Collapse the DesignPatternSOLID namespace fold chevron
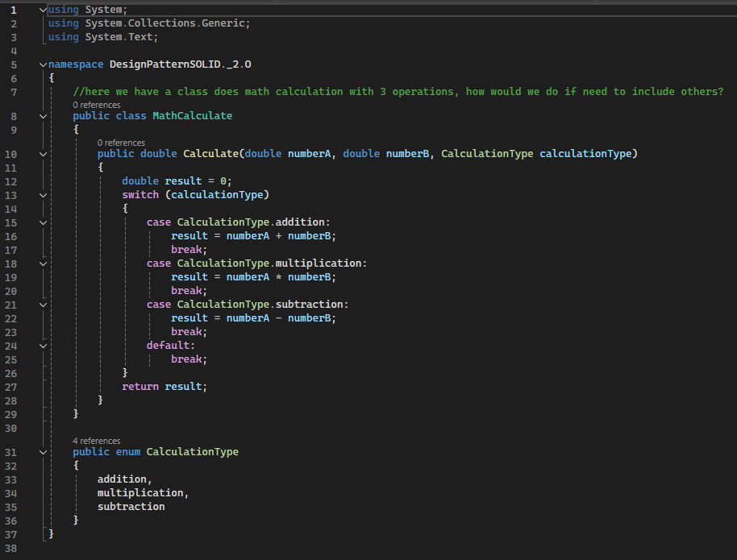The image size is (737, 560). pyautogui.click(x=43, y=64)
